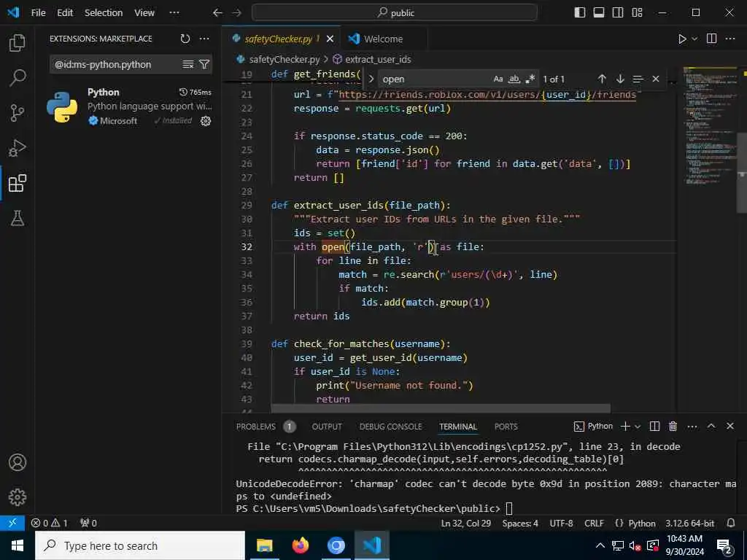Open Python extension manage gear
747x560 pixels.
[x=206, y=121]
